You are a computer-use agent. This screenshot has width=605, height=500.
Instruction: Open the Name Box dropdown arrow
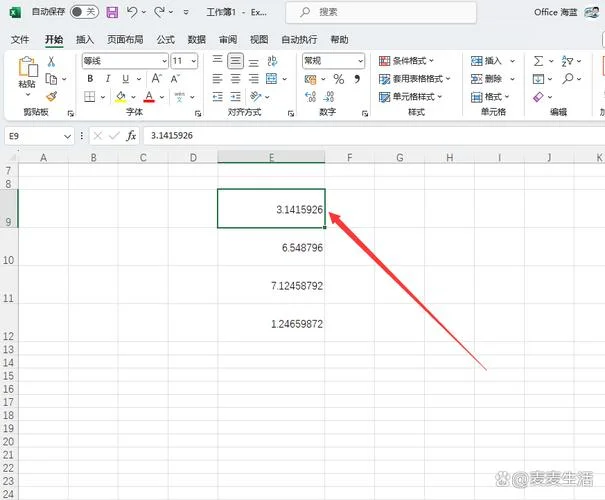click(x=67, y=136)
